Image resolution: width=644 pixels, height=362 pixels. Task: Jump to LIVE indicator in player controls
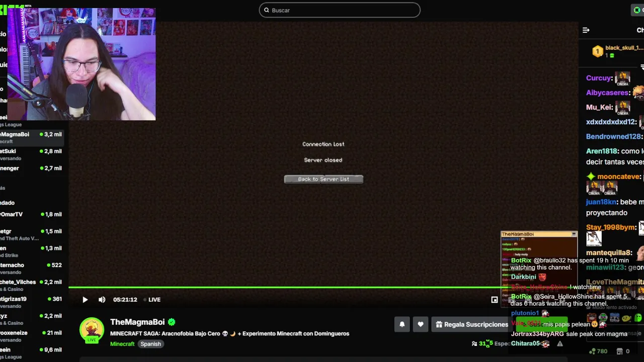point(152,300)
